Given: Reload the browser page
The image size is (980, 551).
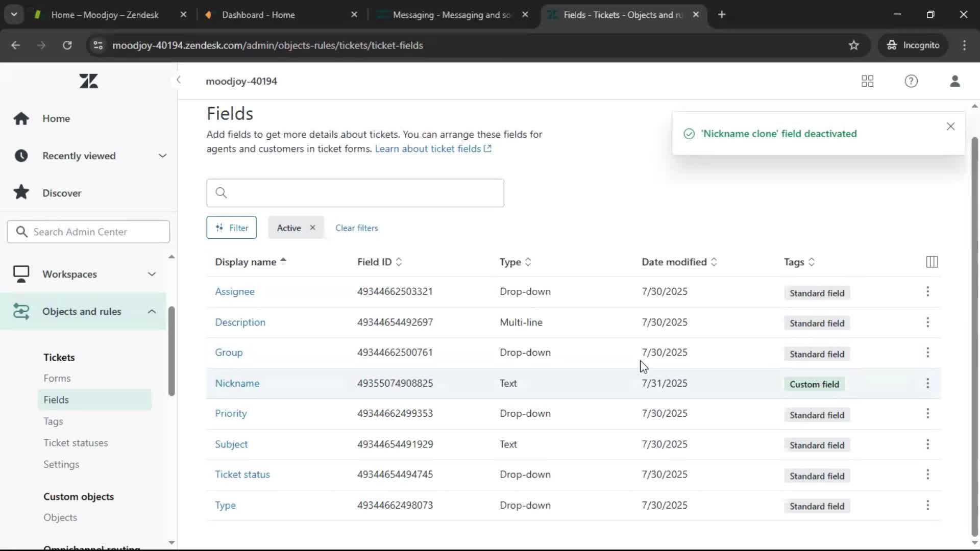Looking at the screenshot, I should point(67,45).
